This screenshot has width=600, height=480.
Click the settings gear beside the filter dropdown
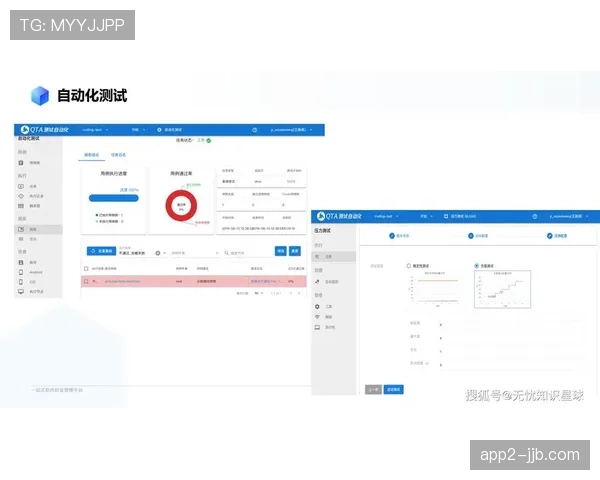157,252
